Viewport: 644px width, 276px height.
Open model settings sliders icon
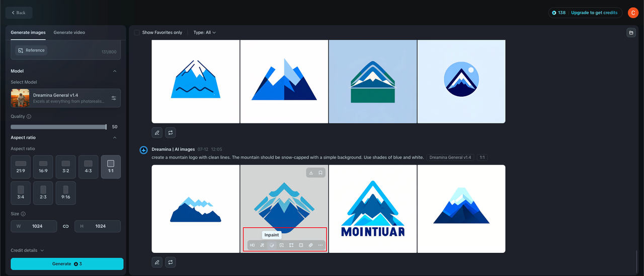click(x=114, y=98)
